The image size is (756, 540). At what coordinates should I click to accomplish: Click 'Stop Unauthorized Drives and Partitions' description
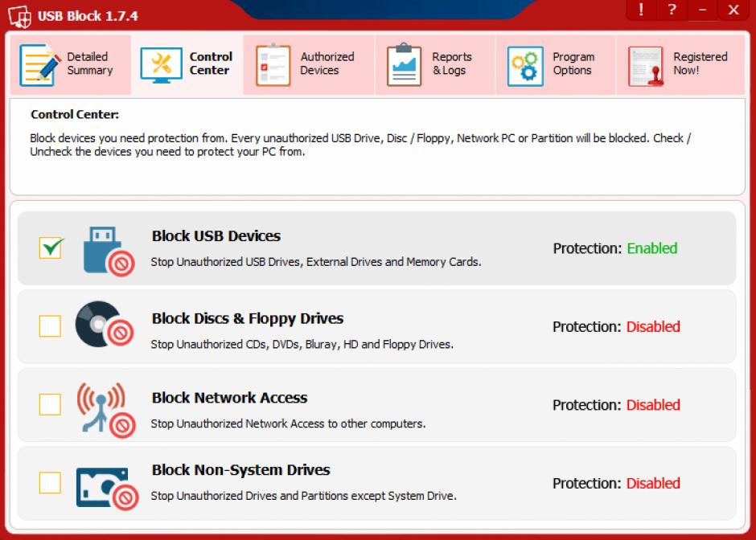point(303,496)
